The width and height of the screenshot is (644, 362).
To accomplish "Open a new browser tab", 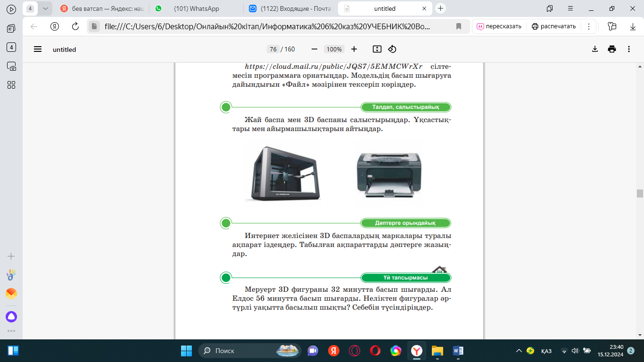I will 440,8.
